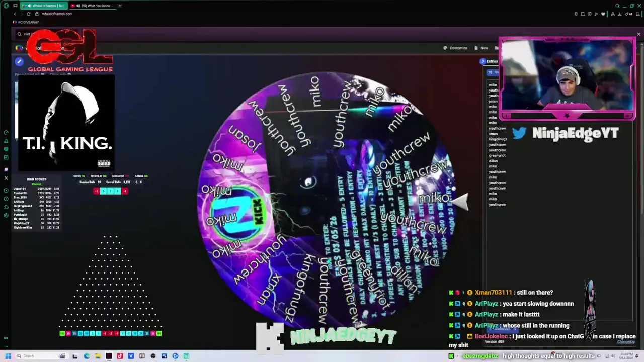Click the site security padlock icon

pos(37,14)
